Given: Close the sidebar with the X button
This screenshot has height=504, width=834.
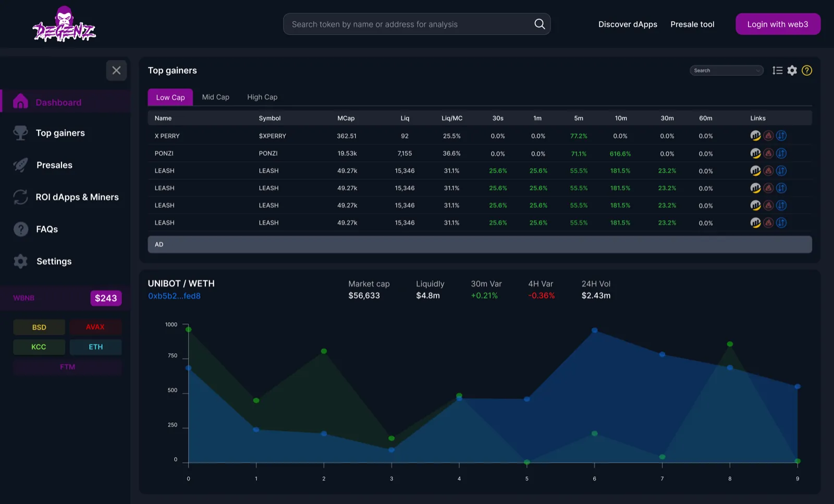Looking at the screenshot, I should [116, 70].
